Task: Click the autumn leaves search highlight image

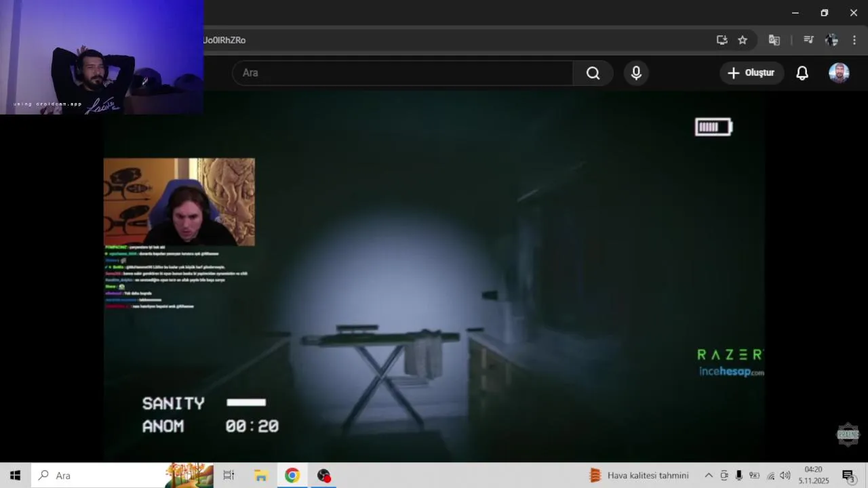Action: [x=189, y=475]
